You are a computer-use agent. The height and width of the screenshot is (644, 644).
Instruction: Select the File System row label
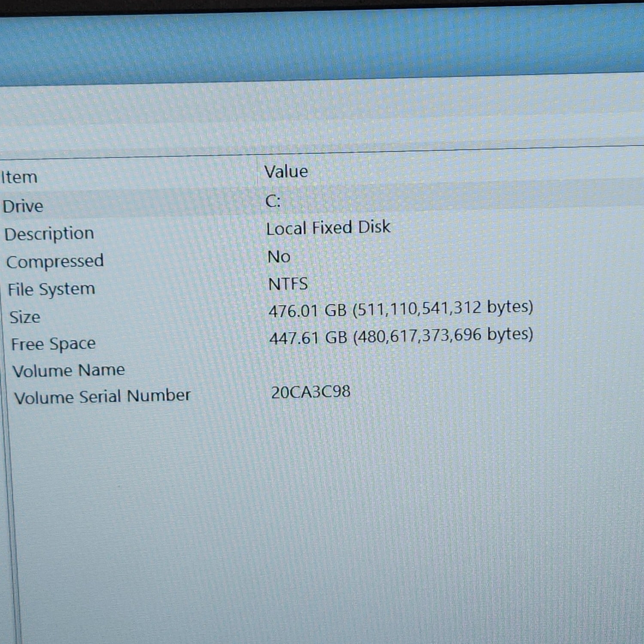click(x=52, y=289)
